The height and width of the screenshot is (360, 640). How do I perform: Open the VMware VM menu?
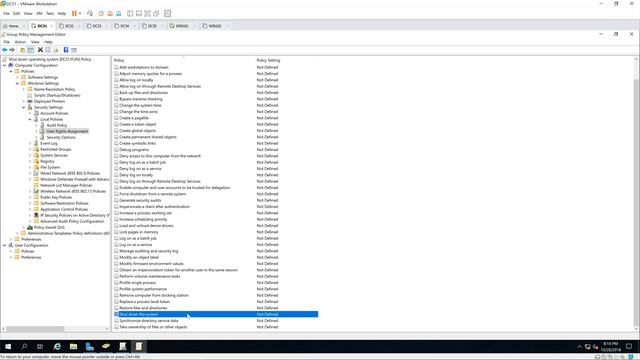pos(39,13)
